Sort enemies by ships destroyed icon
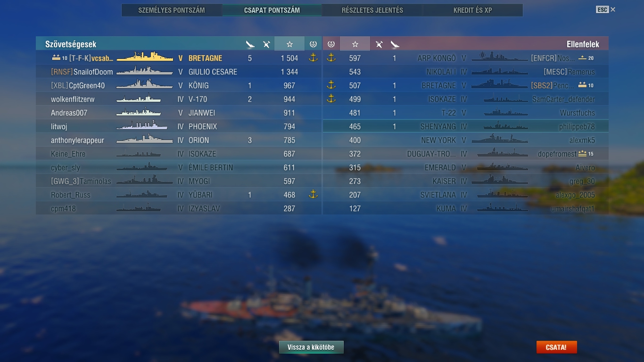644x362 pixels. tap(395, 44)
